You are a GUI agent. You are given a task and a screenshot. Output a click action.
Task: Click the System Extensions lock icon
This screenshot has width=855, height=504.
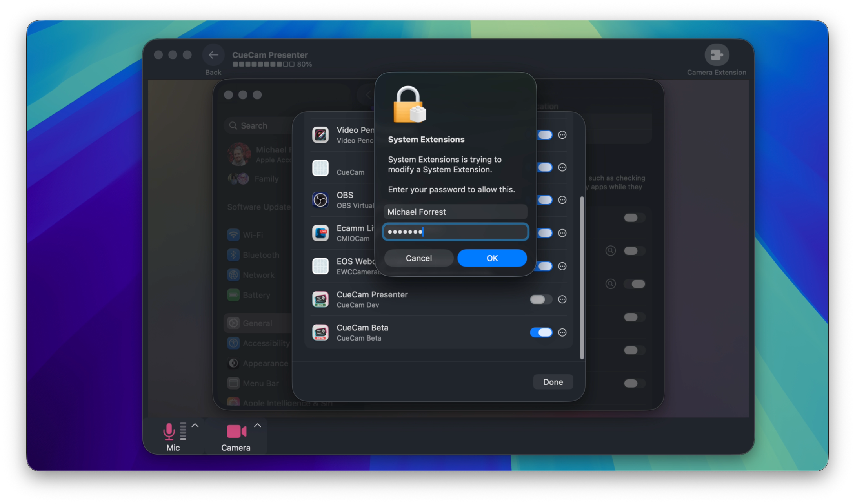tap(409, 105)
